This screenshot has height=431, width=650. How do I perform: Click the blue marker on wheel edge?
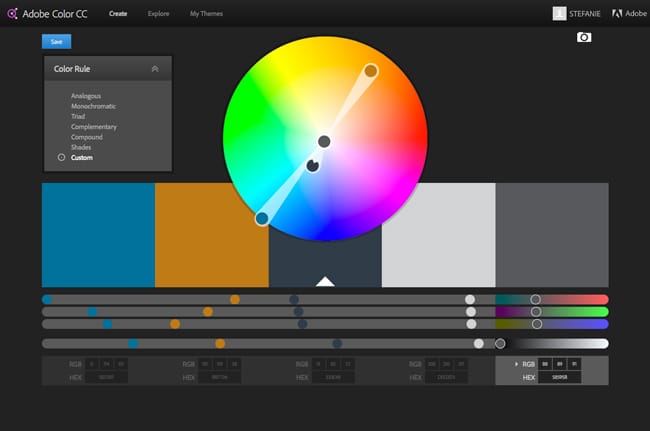(262, 218)
